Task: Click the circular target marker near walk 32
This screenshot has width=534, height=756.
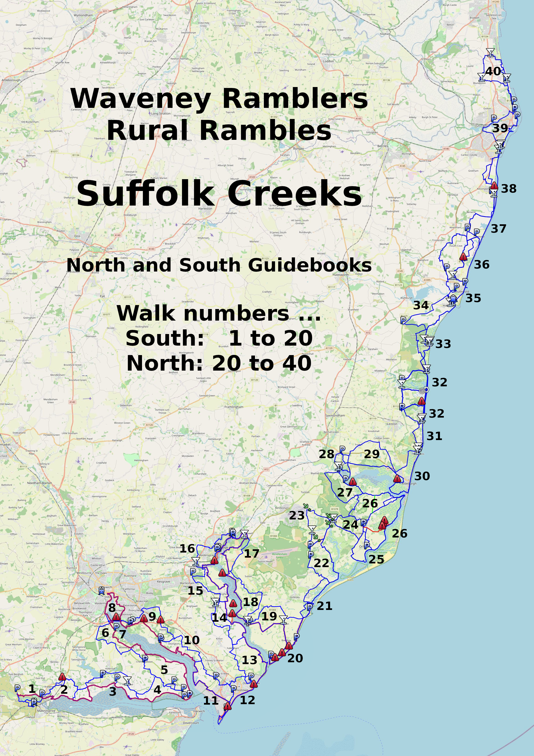Action: (422, 391)
